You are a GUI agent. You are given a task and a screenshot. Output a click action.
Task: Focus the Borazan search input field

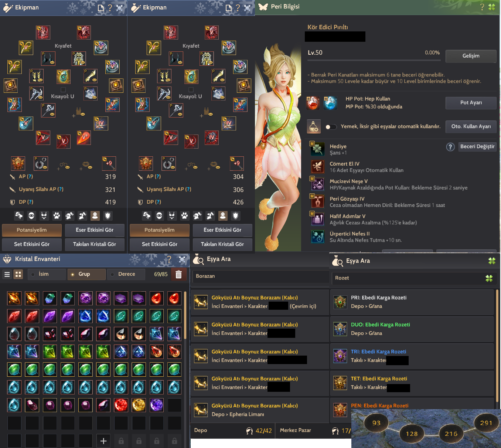click(x=260, y=276)
